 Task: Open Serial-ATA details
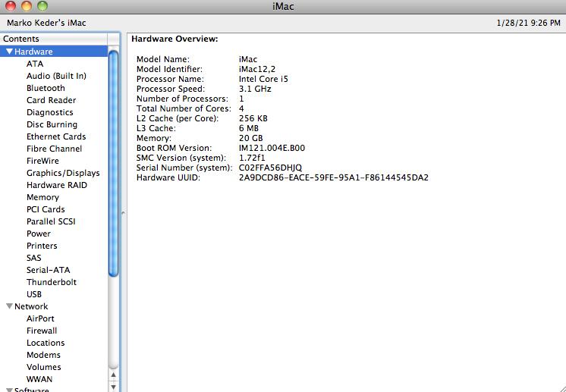click(x=49, y=270)
